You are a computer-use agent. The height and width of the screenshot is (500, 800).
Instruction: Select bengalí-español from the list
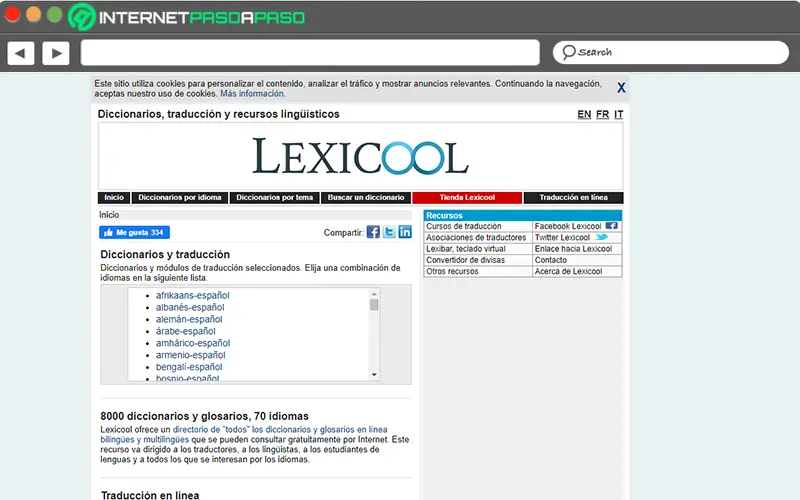(189, 367)
